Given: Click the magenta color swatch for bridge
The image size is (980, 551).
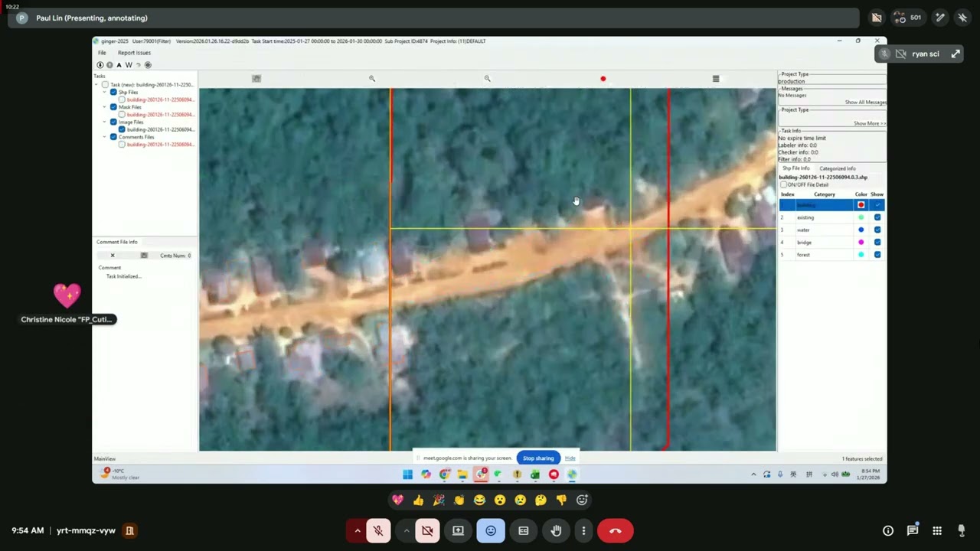Looking at the screenshot, I should [x=861, y=243].
